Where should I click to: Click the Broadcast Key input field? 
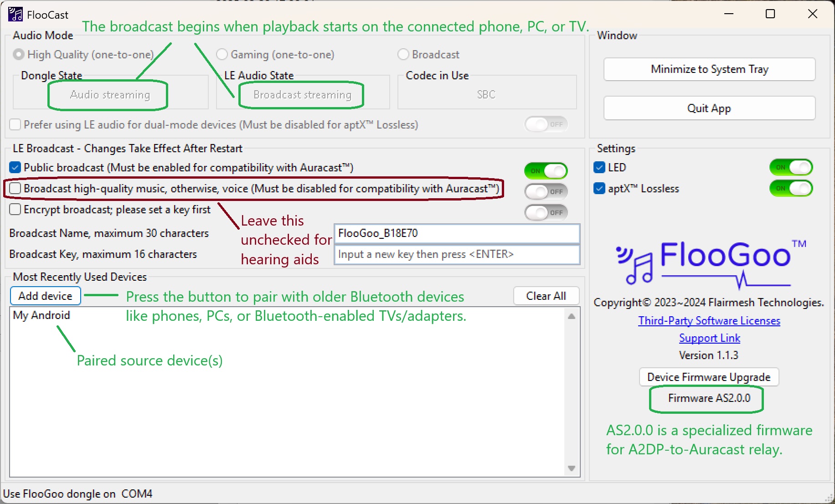[456, 254]
